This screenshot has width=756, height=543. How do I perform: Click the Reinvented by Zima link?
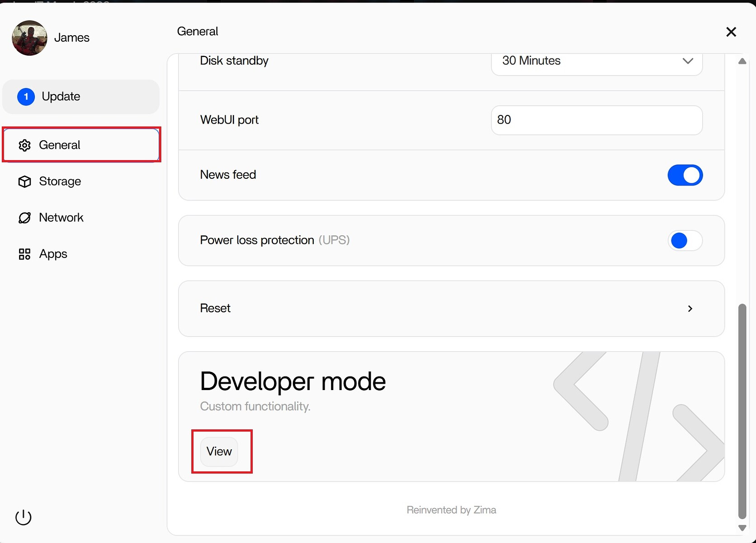[451, 510]
